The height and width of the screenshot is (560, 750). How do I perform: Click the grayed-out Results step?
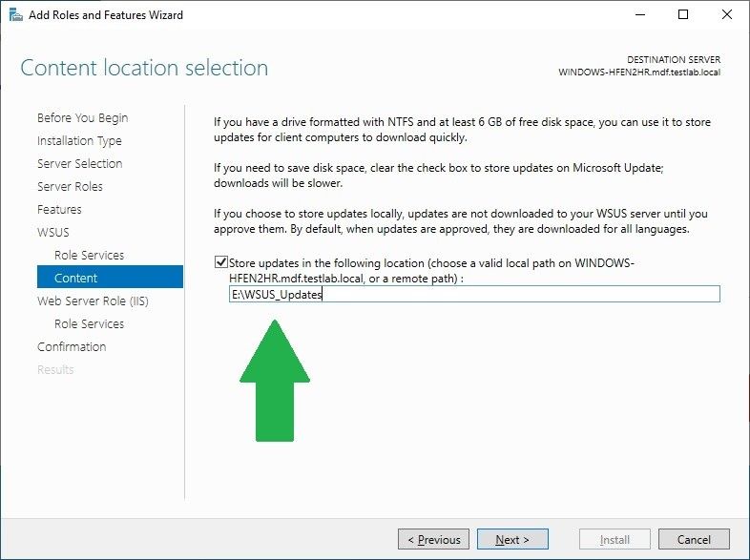click(55, 369)
